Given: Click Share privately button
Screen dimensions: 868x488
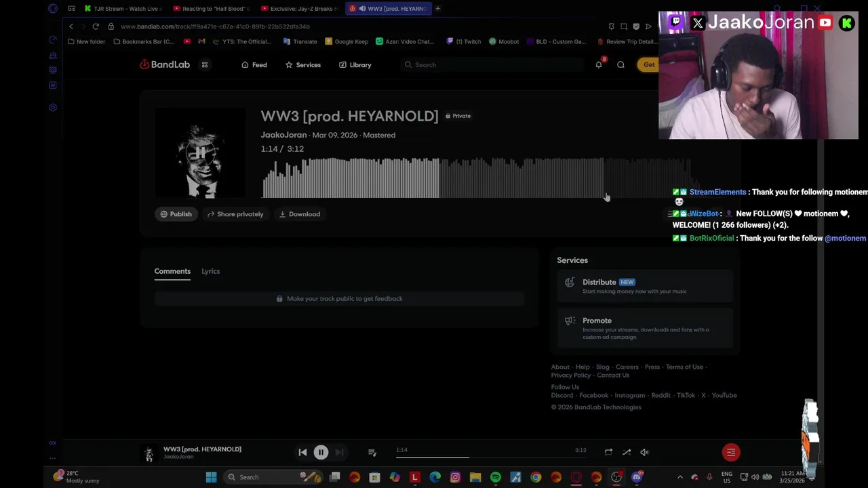Looking at the screenshot, I should point(235,214).
